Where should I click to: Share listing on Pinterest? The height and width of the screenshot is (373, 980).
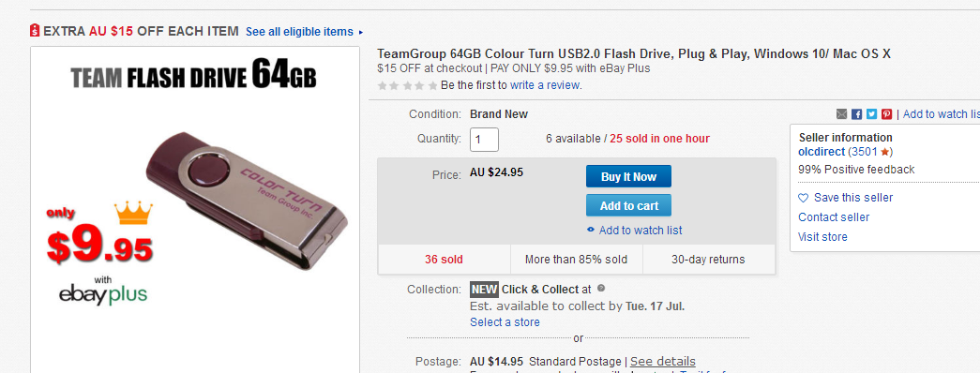point(887,114)
